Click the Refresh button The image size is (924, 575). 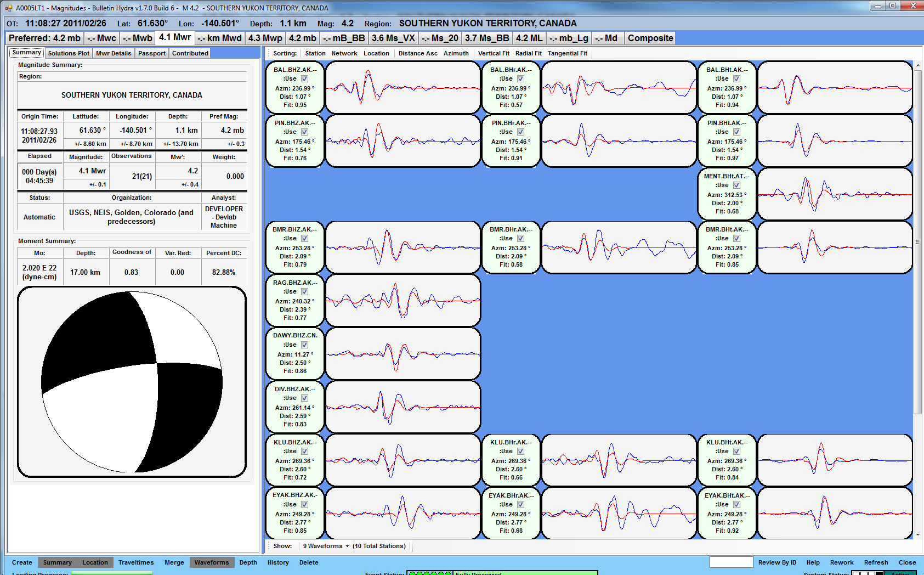[876, 562]
